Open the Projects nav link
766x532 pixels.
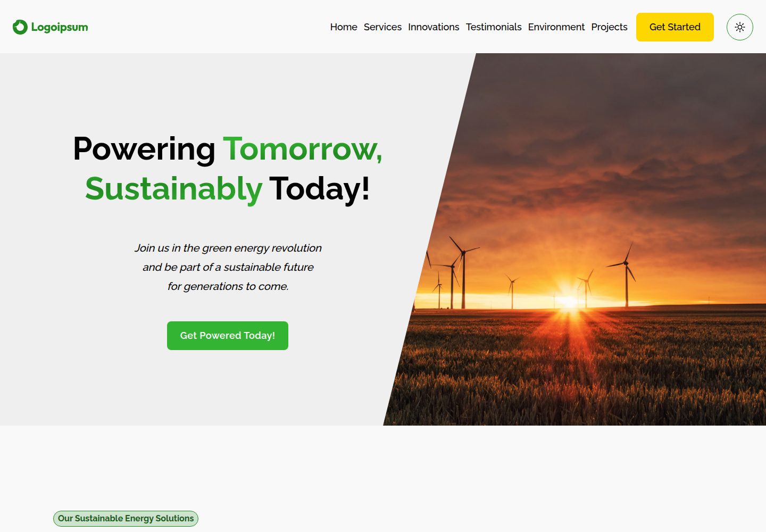pos(609,27)
